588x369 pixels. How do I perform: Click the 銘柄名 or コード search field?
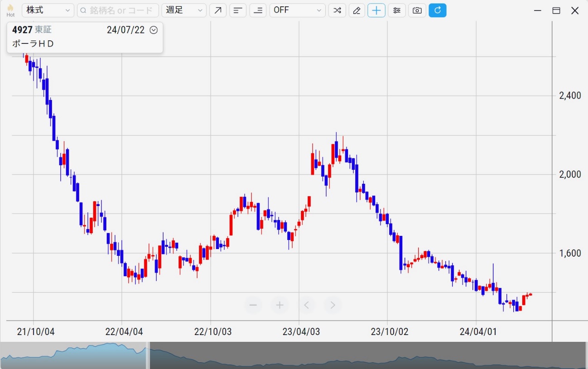(x=118, y=10)
